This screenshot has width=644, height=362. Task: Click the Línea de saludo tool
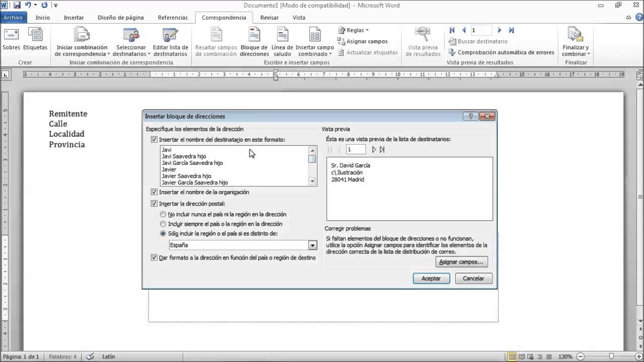[282, 40]
